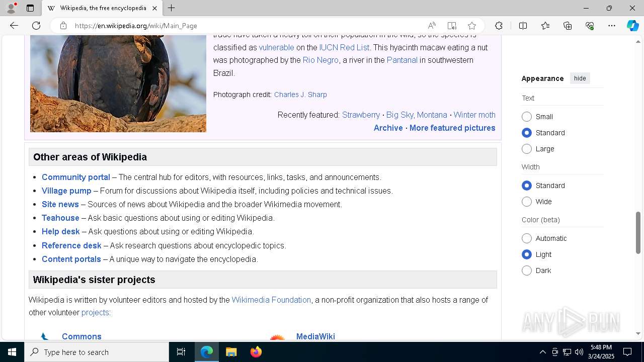The width and height of the screenshot is (644, 362).
Task: Select Large text size
Action: [x=527, y=149]
